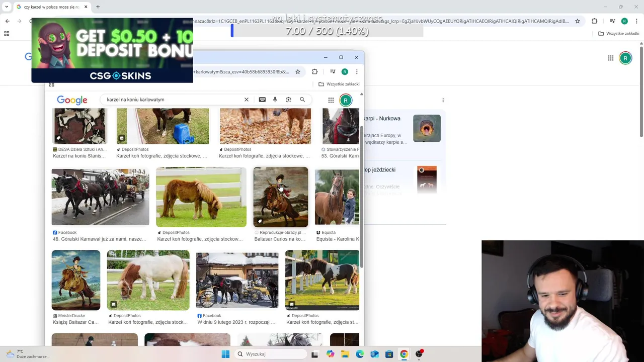Screen dimensions: 644x362
Task: Open the MeisterDrucke Książę Baltazar image
Action: coord(75,280)
